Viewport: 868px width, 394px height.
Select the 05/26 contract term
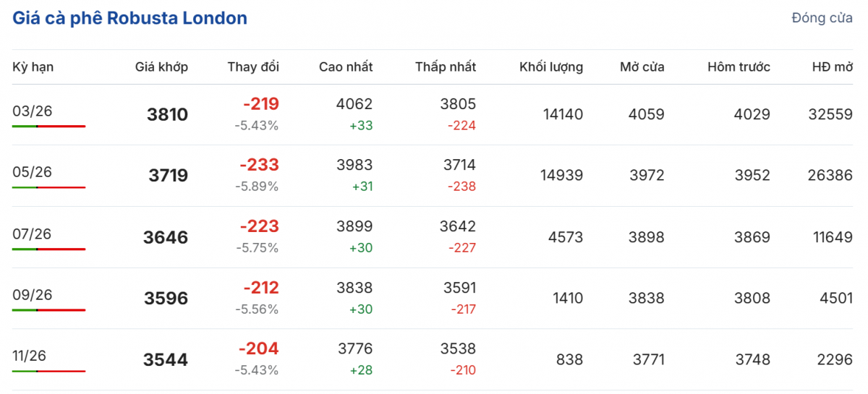pos(33,172)
